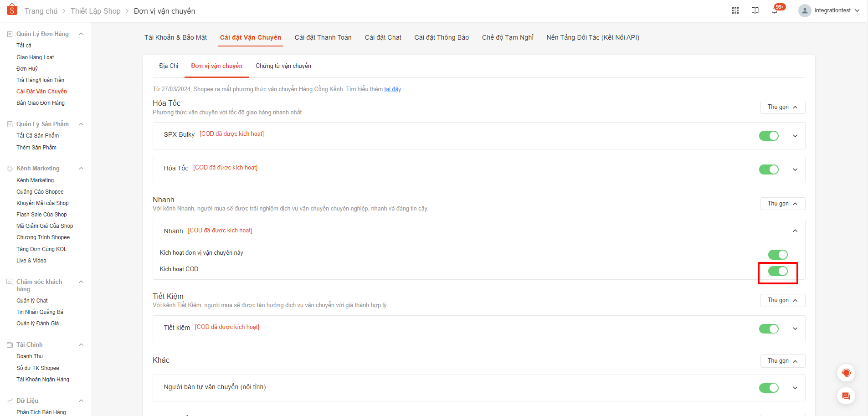Open the orange chat bubble icon

(846, 396)
